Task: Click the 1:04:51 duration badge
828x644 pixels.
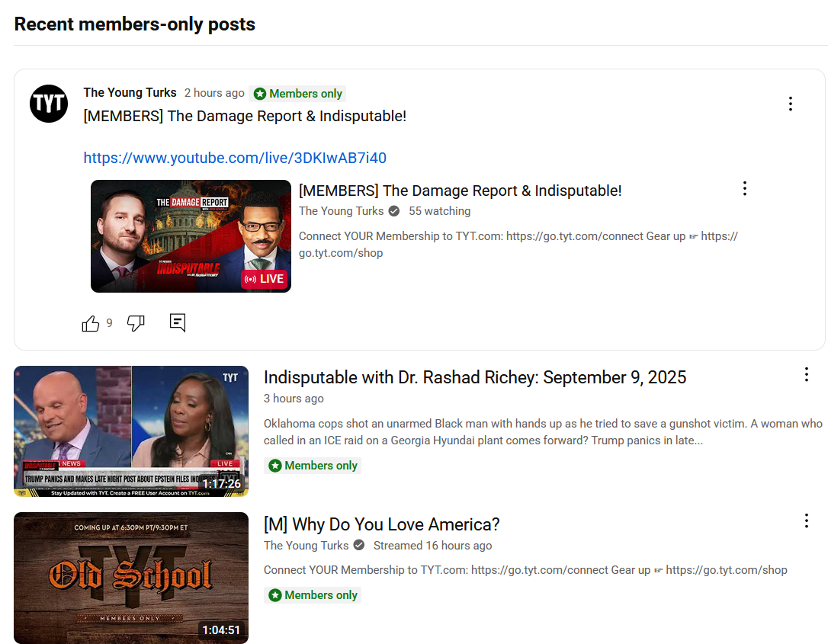Action: [221, 630]
